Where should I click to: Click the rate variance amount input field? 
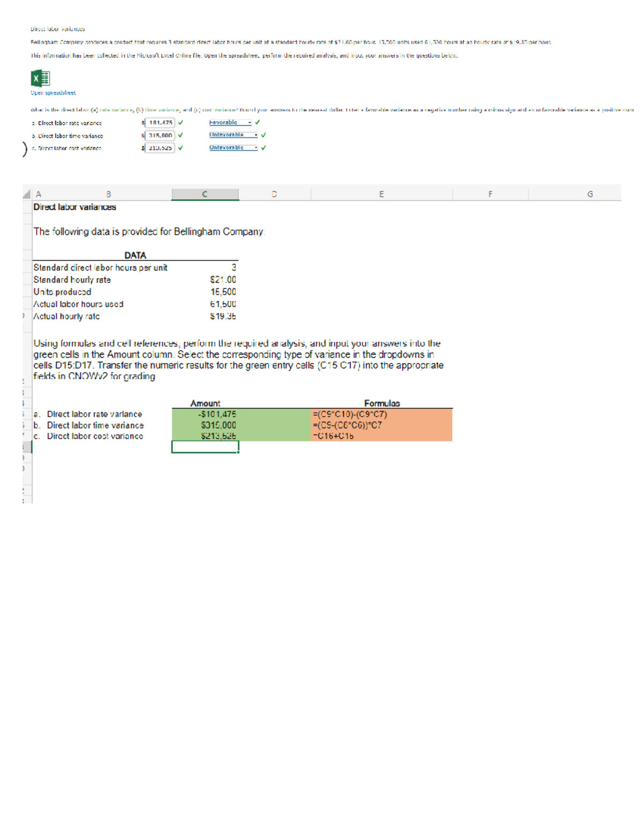tap(160, 122)
